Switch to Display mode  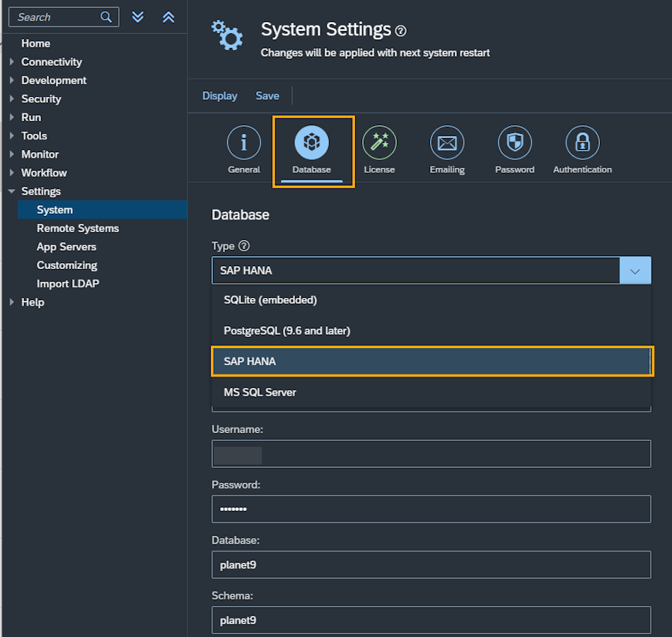click(x=219, y=96)
